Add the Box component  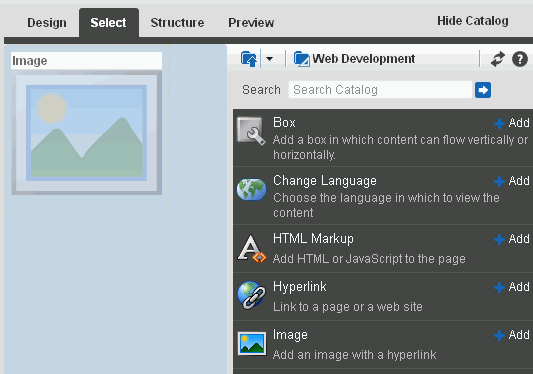coord(512,123)
